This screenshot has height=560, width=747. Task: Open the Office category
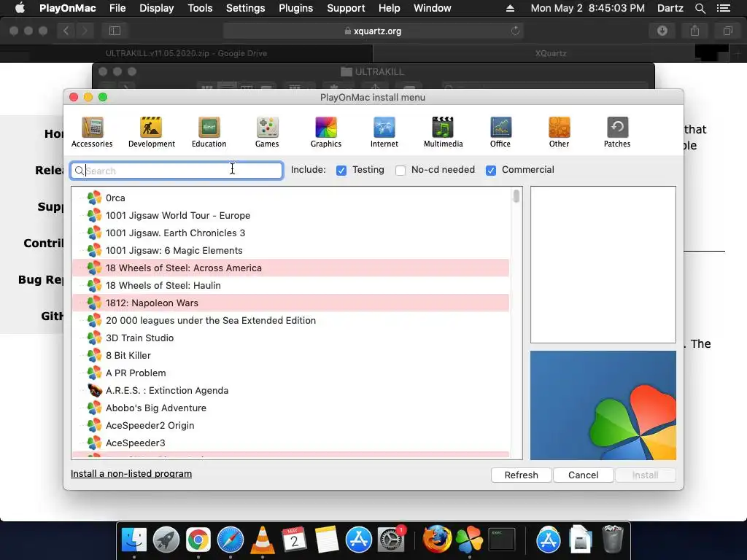click(x=500, y=133)
